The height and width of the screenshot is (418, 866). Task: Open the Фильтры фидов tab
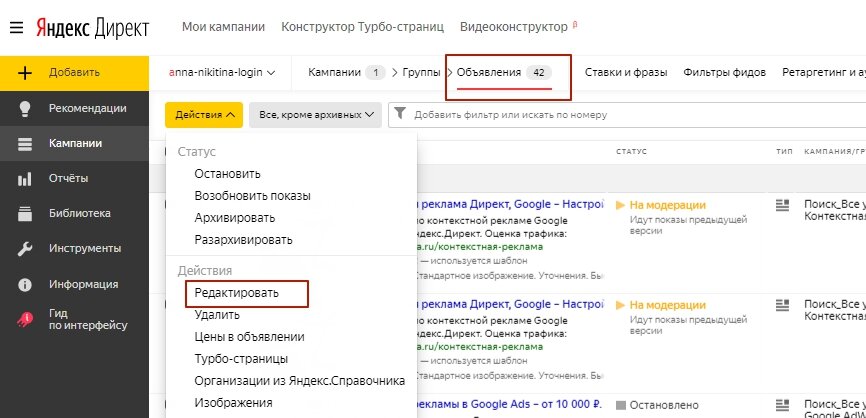point(724,72)
